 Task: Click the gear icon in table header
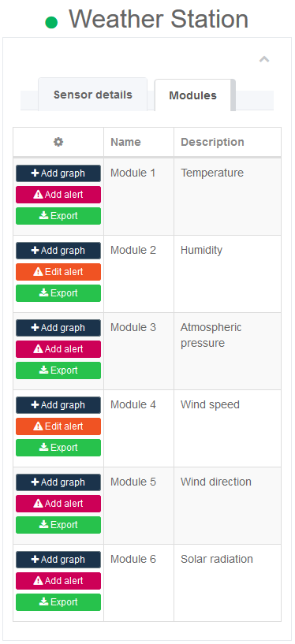58,142
